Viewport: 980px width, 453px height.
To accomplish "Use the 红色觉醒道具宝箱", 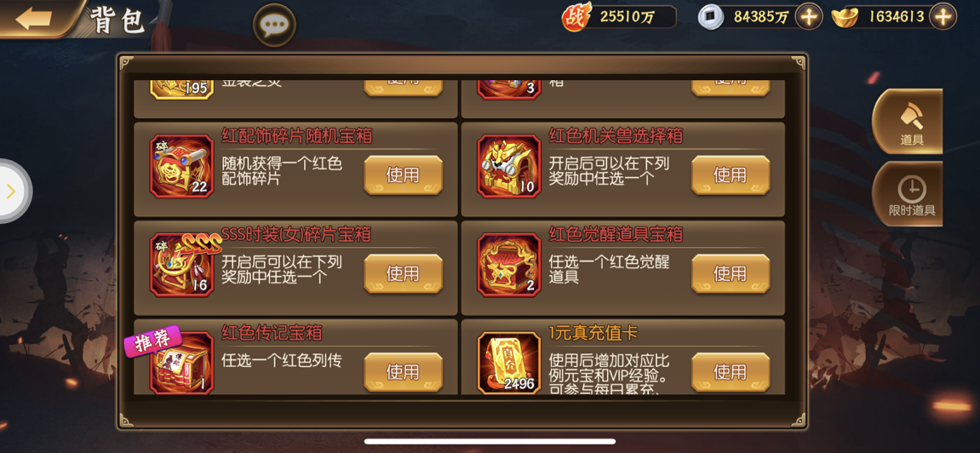I will point(730,273).
